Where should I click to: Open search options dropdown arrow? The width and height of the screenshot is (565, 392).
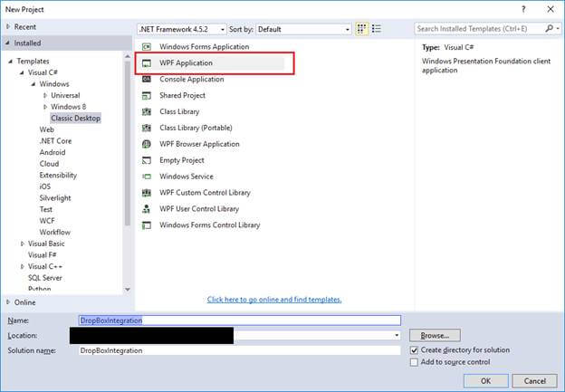point(558,28)
